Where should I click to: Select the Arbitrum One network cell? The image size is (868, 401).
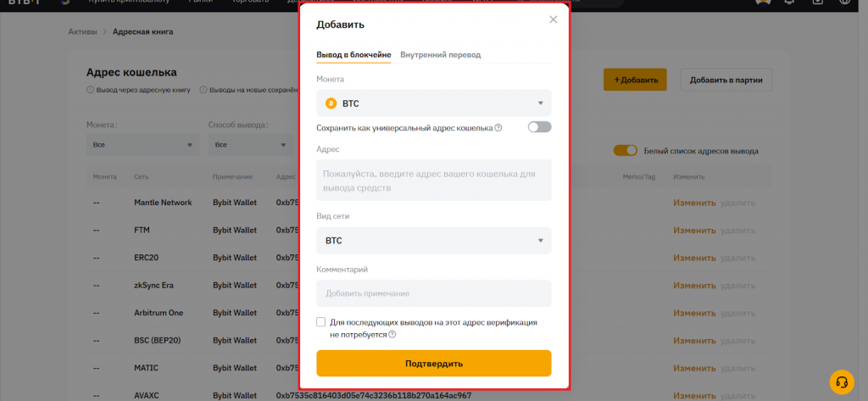159,313
